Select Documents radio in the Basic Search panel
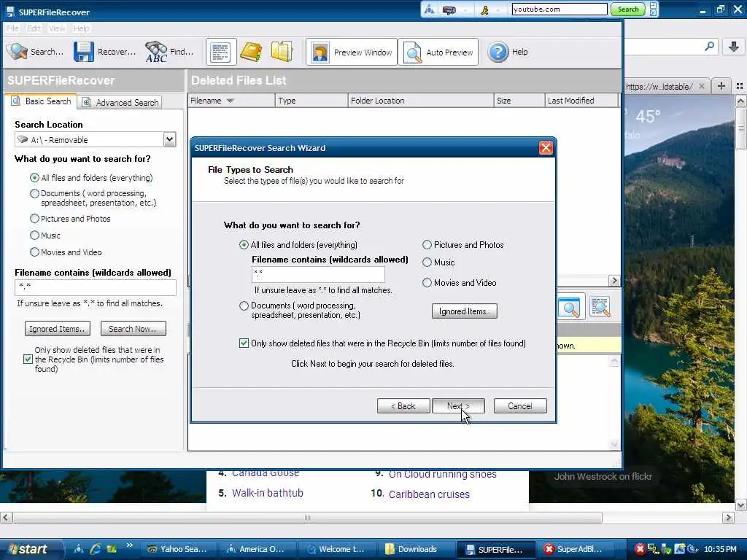This screenshot has width=747, height=560. tap(34, 193)
